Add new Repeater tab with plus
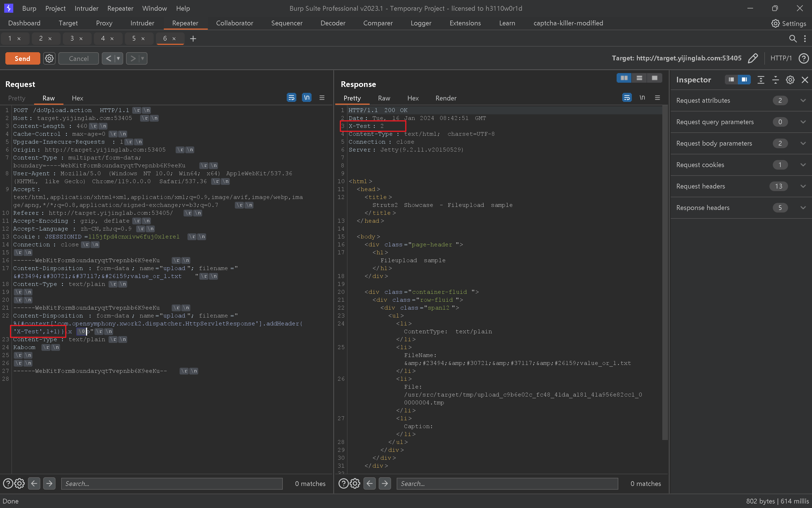 click(x=193, y=39)
